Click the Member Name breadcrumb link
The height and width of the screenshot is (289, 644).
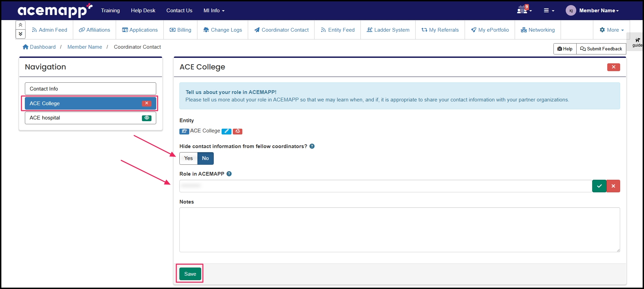(x=85, y=47)
